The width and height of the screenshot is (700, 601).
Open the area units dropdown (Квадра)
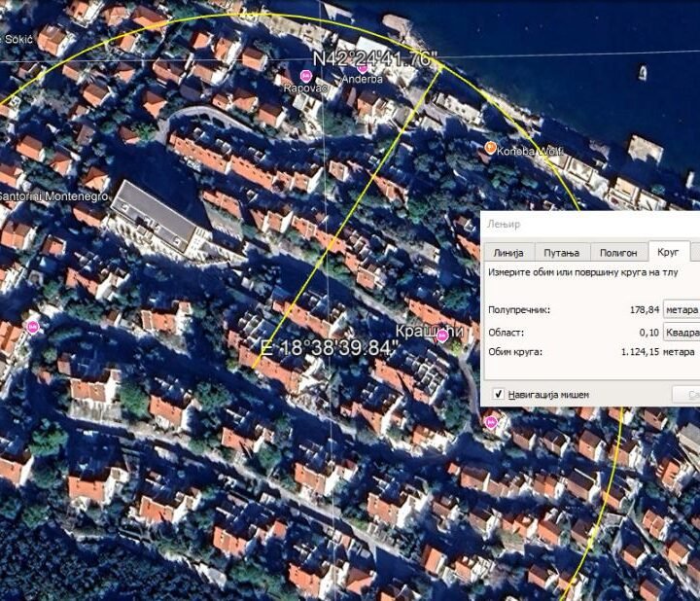click(682, 333)
